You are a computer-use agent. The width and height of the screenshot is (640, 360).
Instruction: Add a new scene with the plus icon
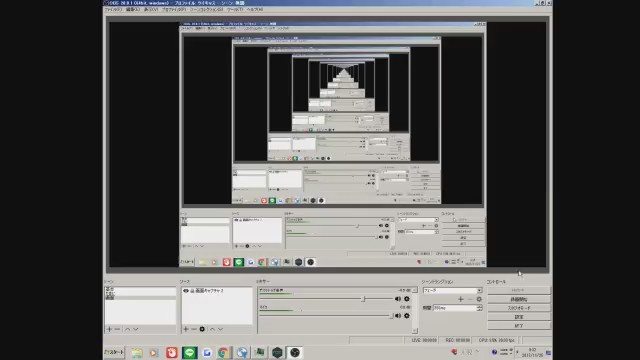click(109, 329)
